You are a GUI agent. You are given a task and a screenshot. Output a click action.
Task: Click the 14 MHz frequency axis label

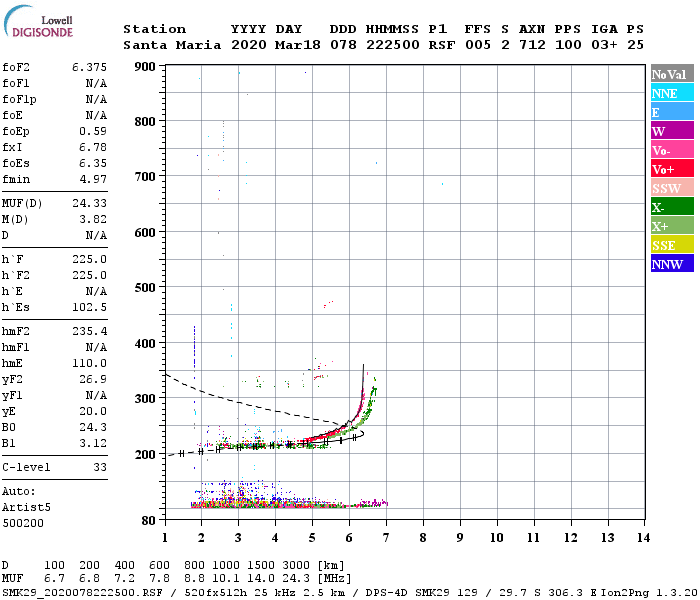click(643, 538)
